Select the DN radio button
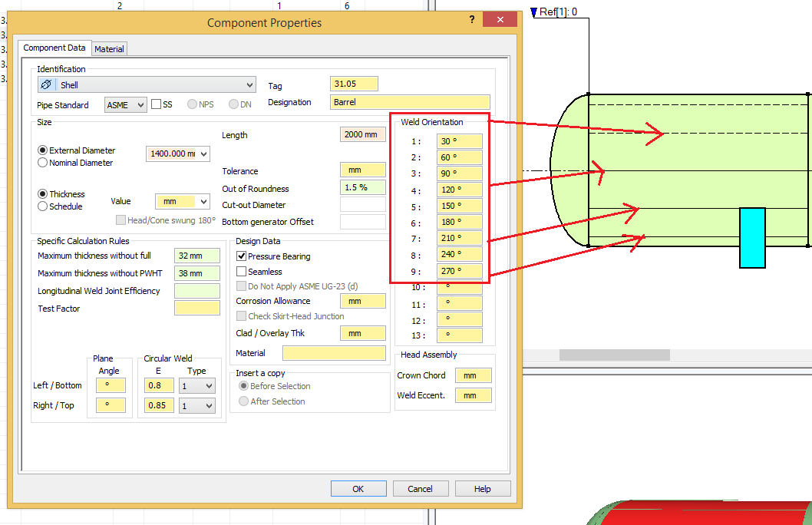 233,104
